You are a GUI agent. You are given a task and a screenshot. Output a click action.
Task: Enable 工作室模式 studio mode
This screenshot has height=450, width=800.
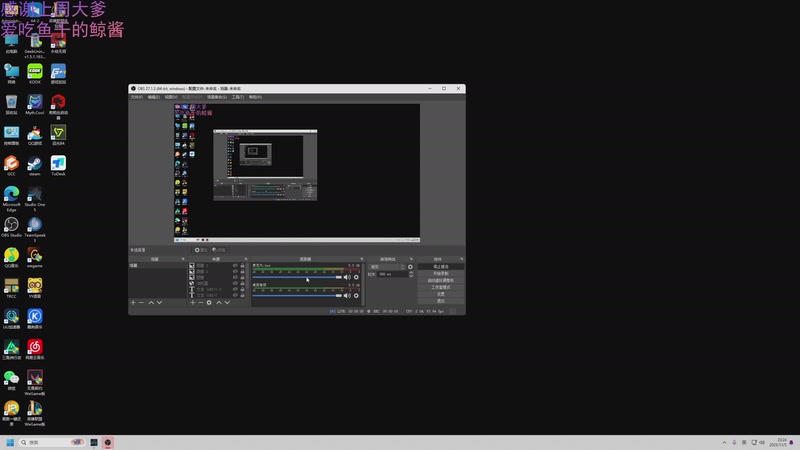[441, 287]
